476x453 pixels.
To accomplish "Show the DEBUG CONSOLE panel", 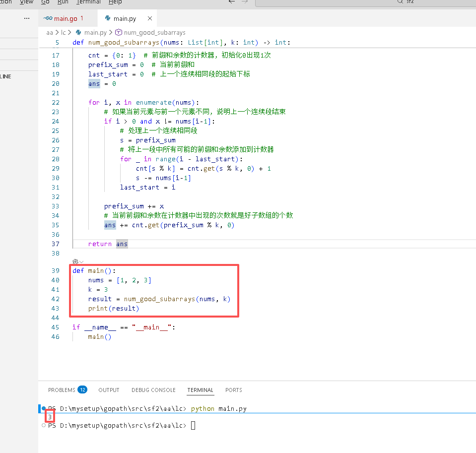I will pyautogui.click(x=153, y=390).
